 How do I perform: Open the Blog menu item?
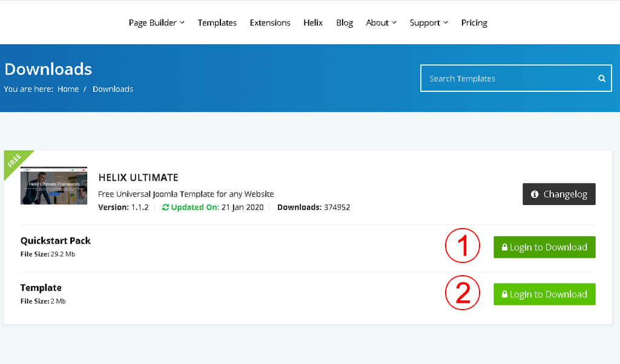point(345,23)
